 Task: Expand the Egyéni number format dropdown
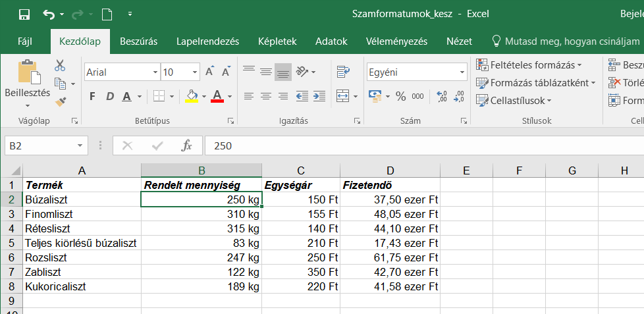462,72
